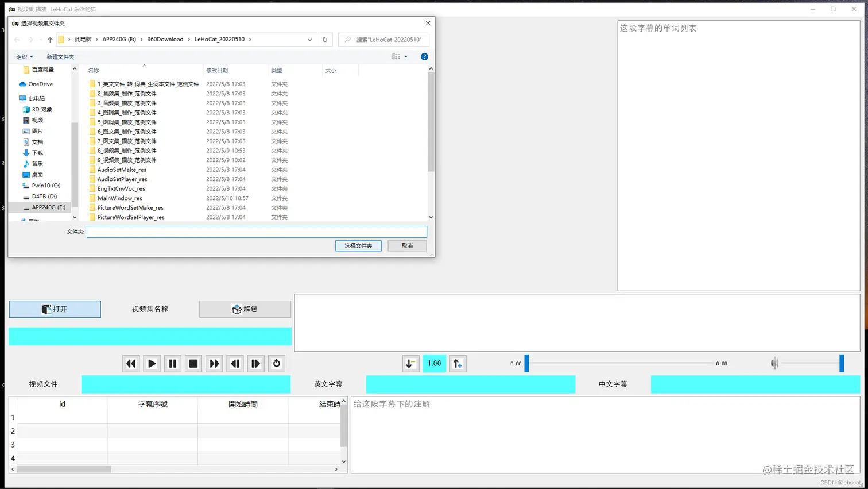The width and height of the screenshot is (868, 489).
Task: Open the dialog help icon
Action: click(424, 56)
